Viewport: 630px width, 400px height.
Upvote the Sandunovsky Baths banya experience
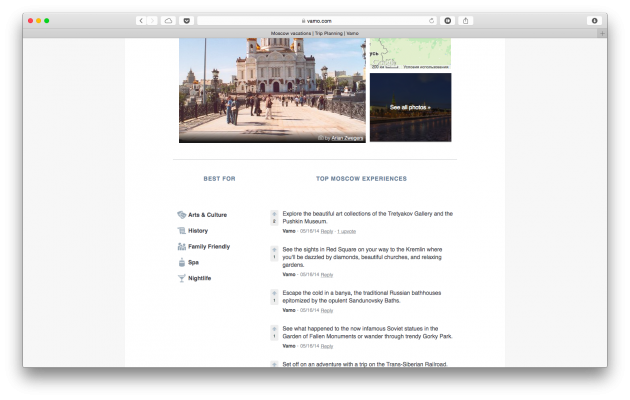pos(274,293)
